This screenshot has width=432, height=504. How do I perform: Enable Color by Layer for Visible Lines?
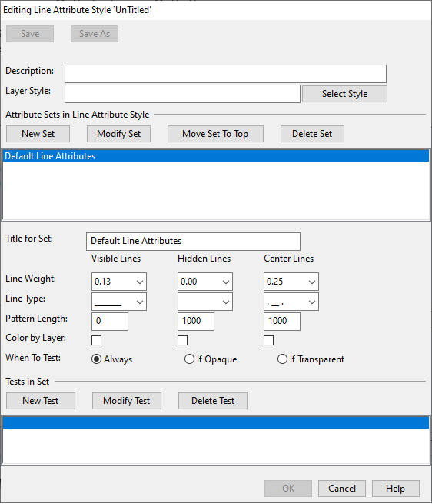96,340
